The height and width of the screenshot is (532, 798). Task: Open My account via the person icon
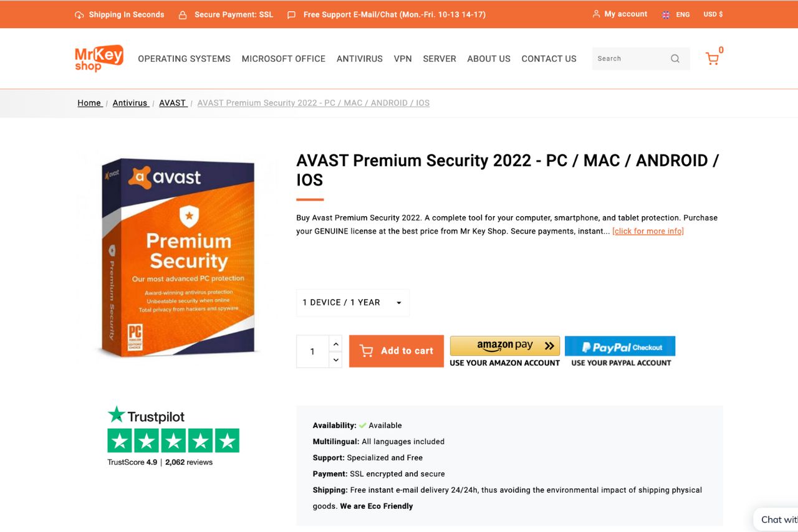click(596, 14)
